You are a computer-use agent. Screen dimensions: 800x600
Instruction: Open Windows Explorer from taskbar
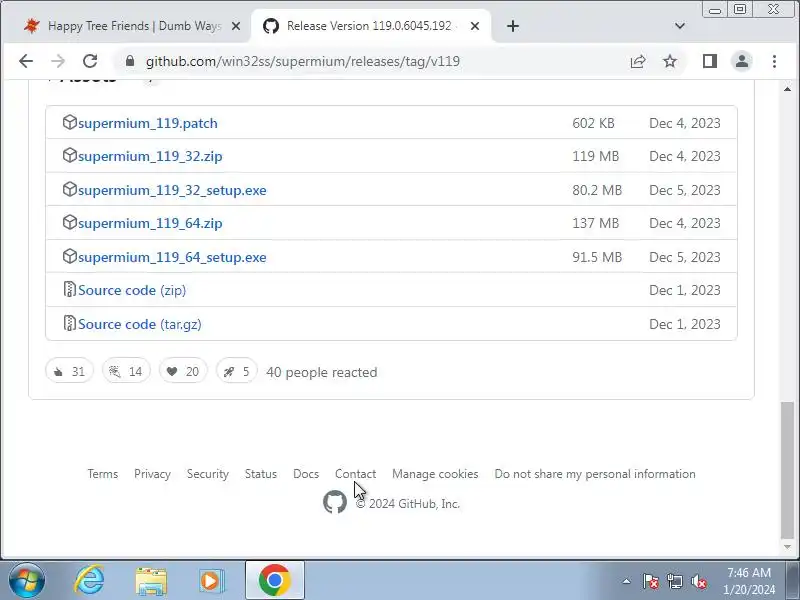pyautogui.click(x=151, y=581)
